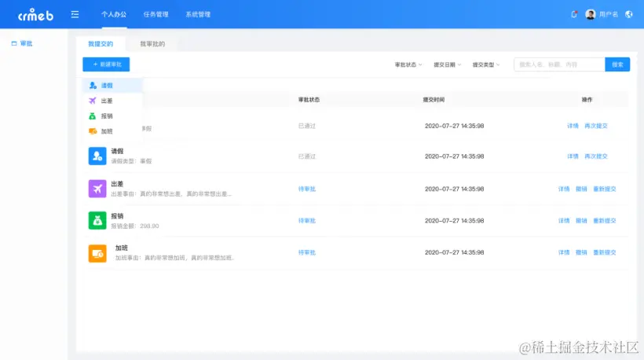The image size is (644, 360).
Task: Click the 提交时间 column header
Action: (x=434, y=100)
